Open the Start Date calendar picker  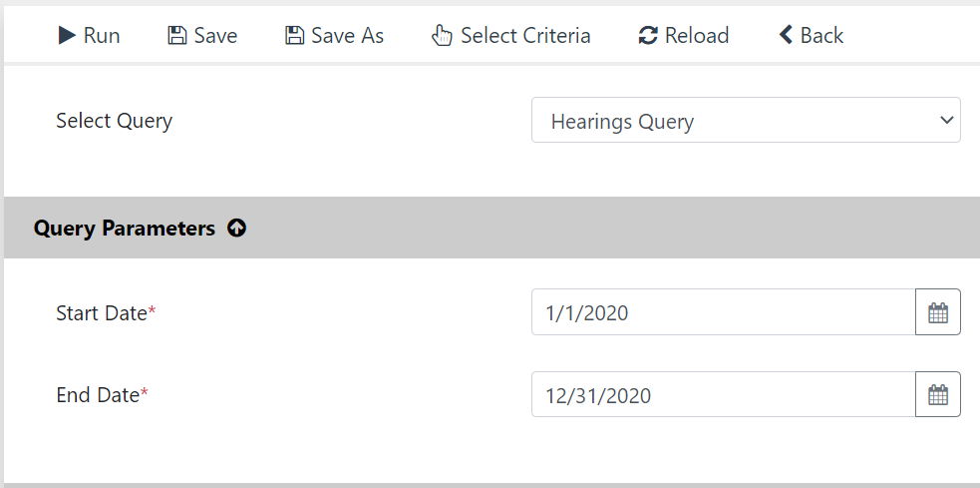pos(937,311)
